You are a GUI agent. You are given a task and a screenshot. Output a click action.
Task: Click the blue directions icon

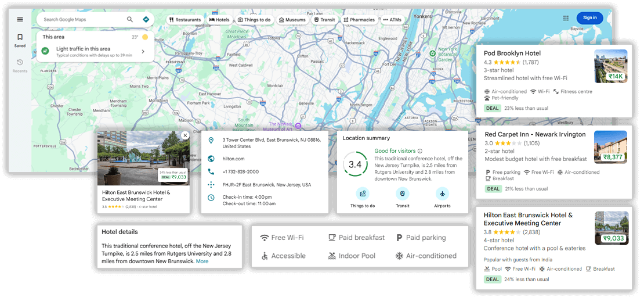click(146, 19)
